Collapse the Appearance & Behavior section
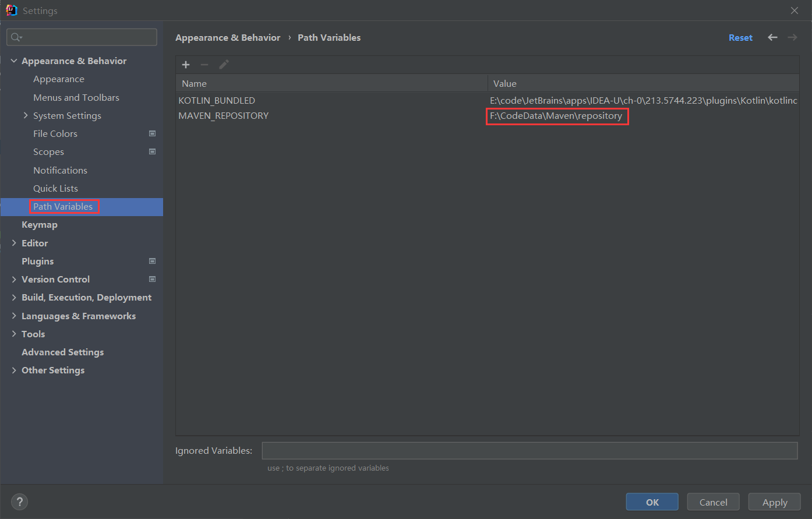 tap(14, 61)
